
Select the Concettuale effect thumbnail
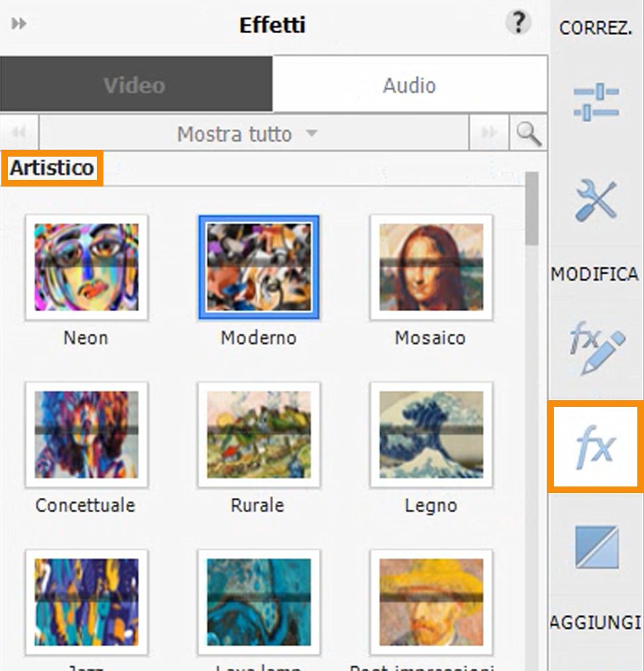point(86,434)
